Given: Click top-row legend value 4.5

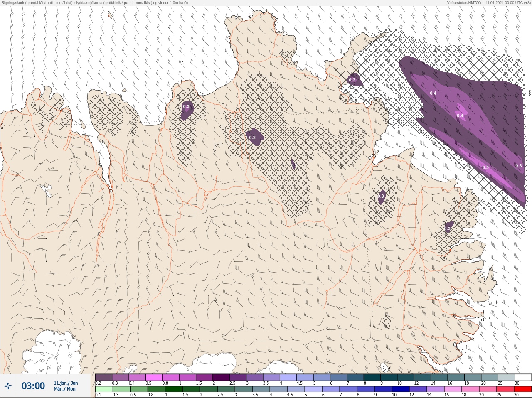Looking at the screenshot, I should pos(300,383).
